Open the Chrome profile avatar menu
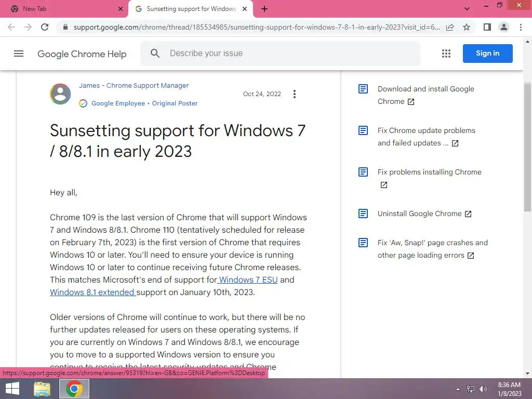Image resolution: width=532 pixels, height=399 pixels. point(504,27)
